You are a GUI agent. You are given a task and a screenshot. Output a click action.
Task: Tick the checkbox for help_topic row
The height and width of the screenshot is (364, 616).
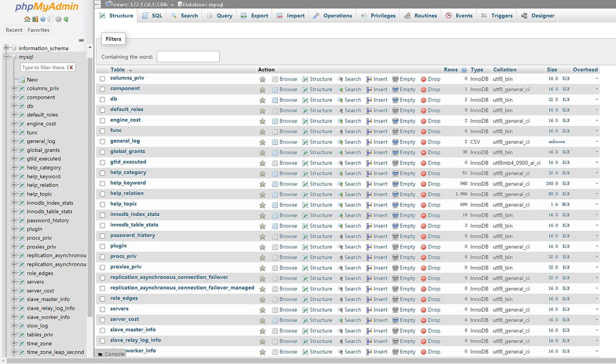click(x=102, y=205)
